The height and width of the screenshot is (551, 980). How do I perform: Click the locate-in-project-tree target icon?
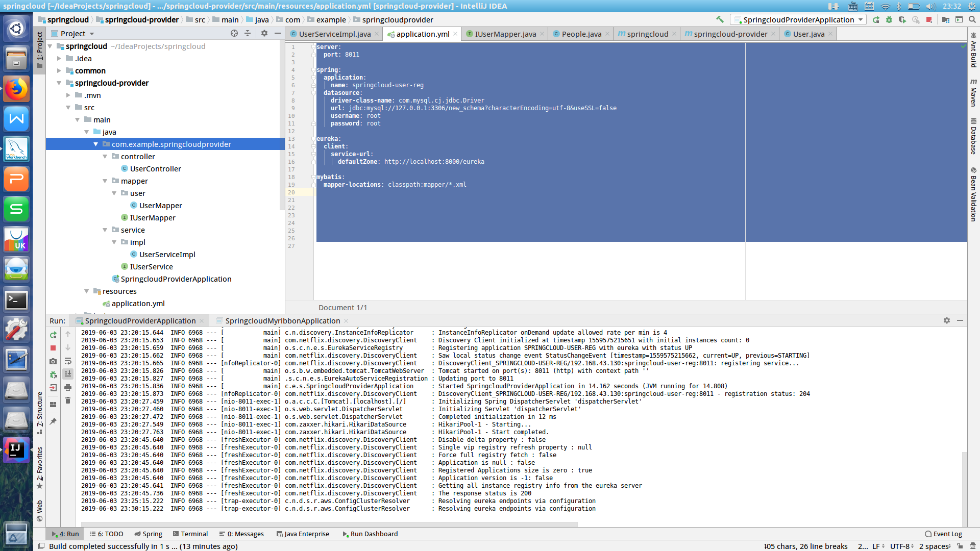(x=234, y=33)
